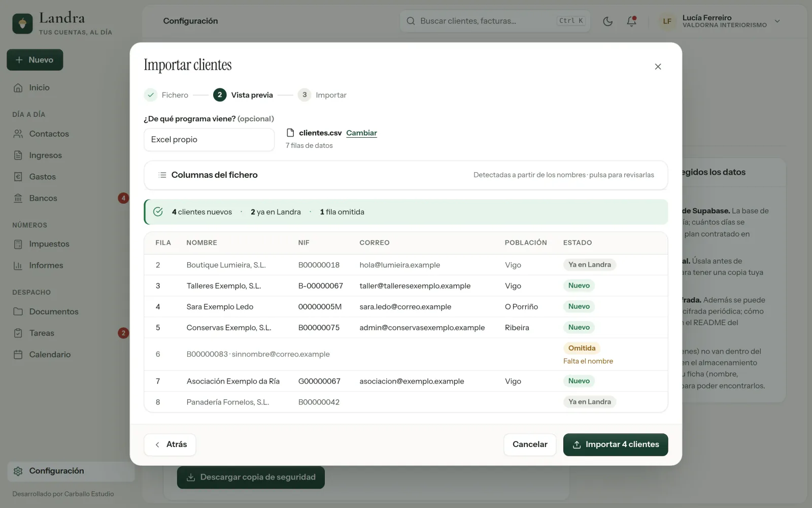
Task: Click the NIF 00000005M cell
Action: (x=320, y=307)
